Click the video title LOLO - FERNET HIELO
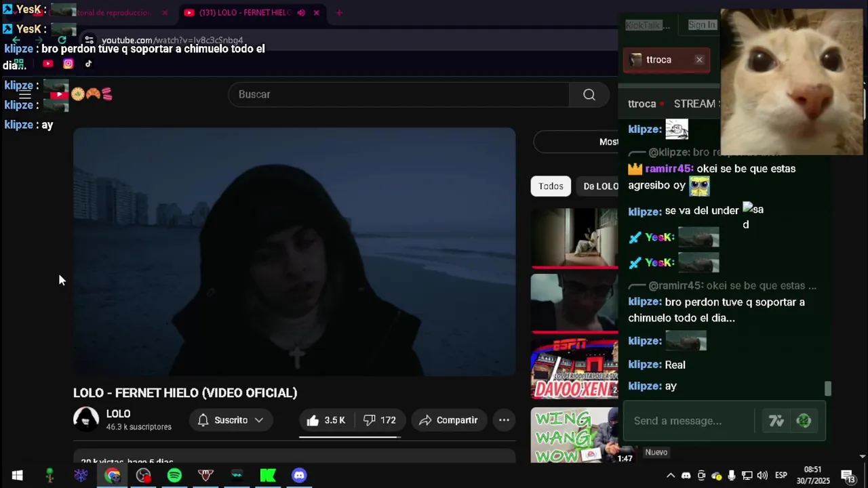 pyautogui.click(x=185, y=393)
